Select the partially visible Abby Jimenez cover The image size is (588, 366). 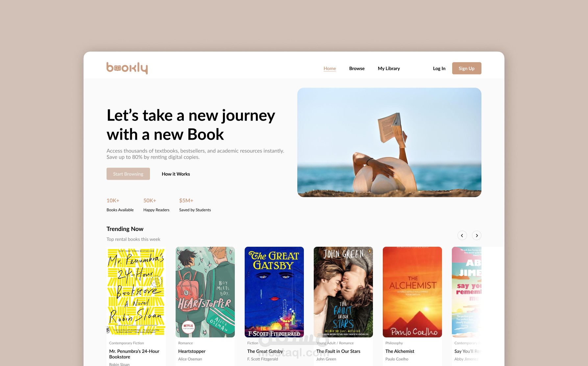click(467, 292)
